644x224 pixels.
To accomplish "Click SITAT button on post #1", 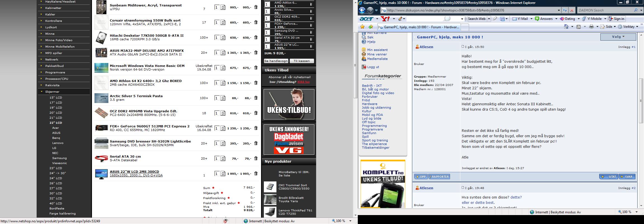I will [x=609, y=177].
